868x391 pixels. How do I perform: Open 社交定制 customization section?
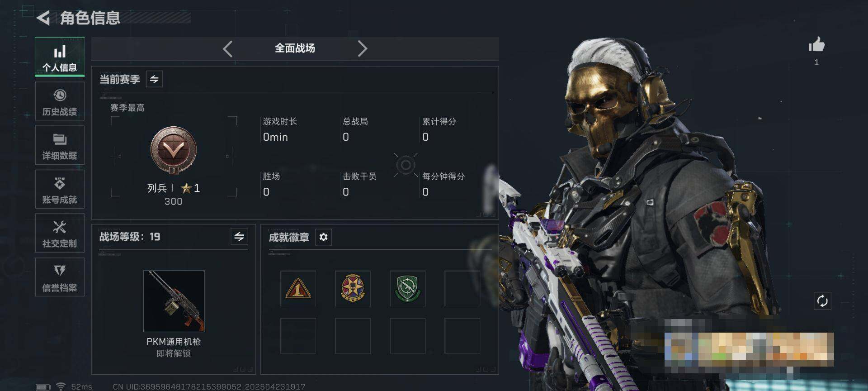pyautogui.click(x=60, y=234)
